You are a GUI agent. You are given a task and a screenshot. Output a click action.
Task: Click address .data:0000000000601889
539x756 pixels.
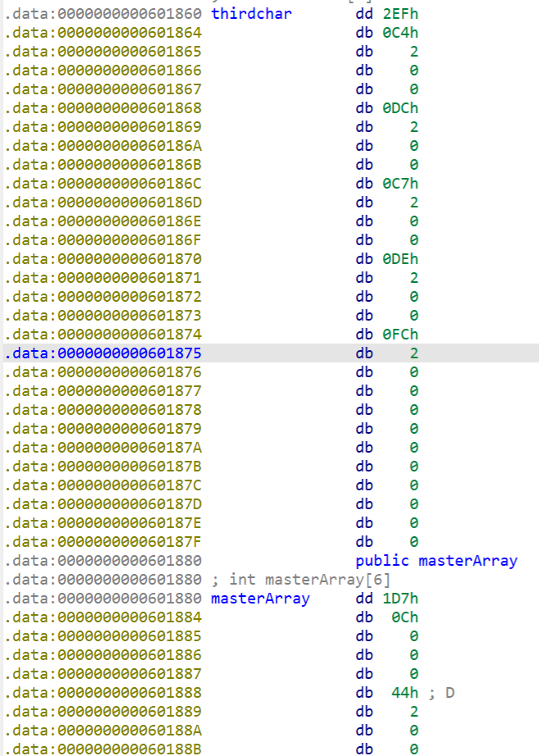[x=103, y=712]
